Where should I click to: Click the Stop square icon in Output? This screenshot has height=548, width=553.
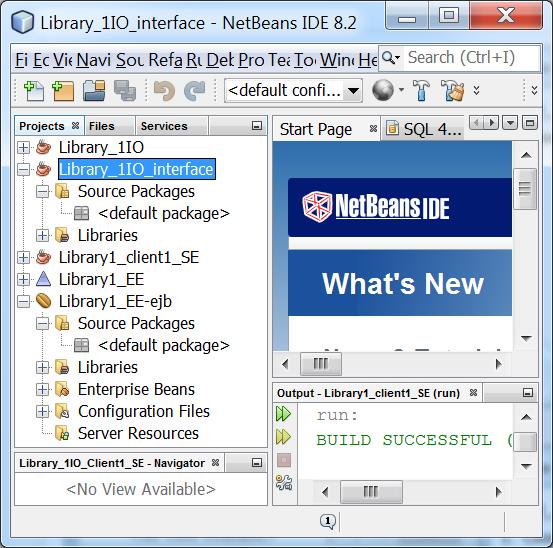pyautogui.click(x=284, y=460)
